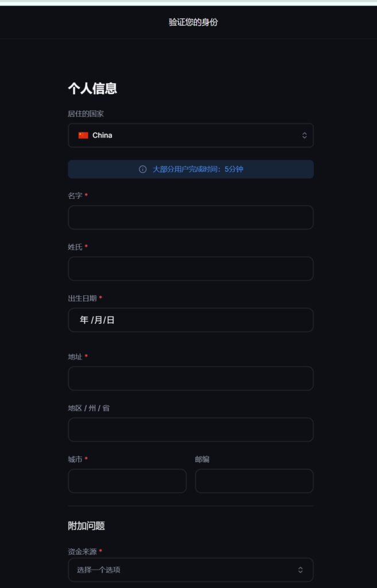The height and width of the screenshot is (588, 377).
Task: Focus the 城市 input field
Action: coord(127,481)
